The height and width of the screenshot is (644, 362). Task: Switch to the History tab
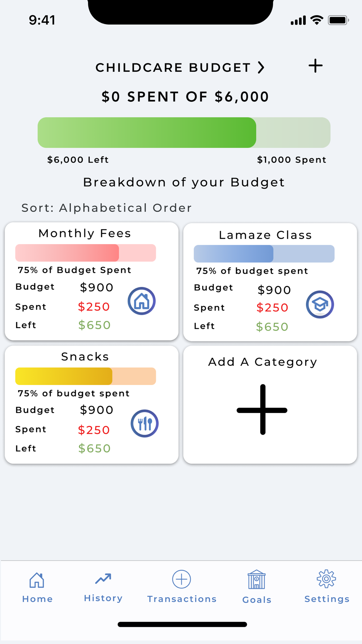click(103, 587)
